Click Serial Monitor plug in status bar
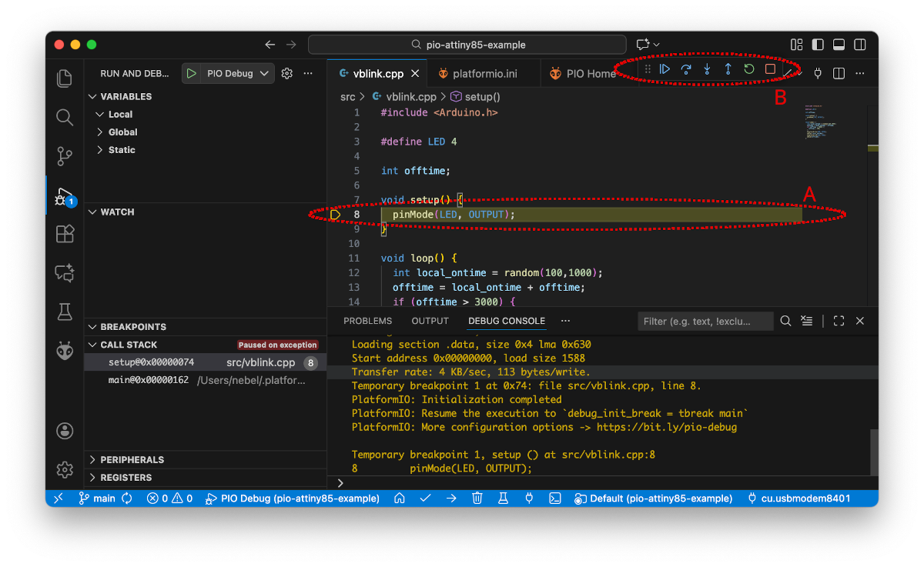The height and width of the screenshot is (567, 924). tap(529, 499)
